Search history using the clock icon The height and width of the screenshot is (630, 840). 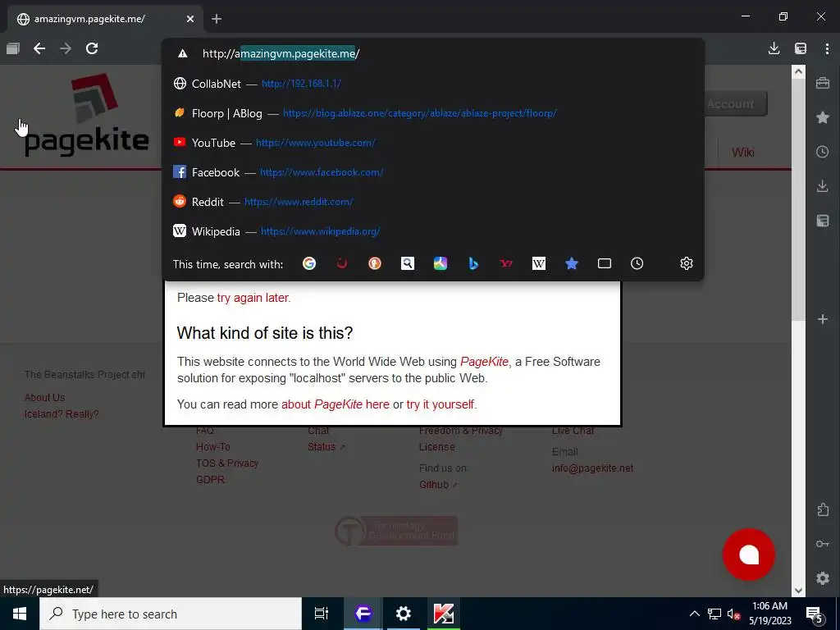637,263
